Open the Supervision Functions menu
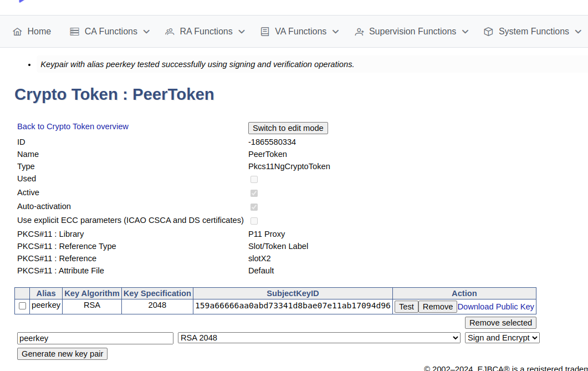 coord(412,32)
